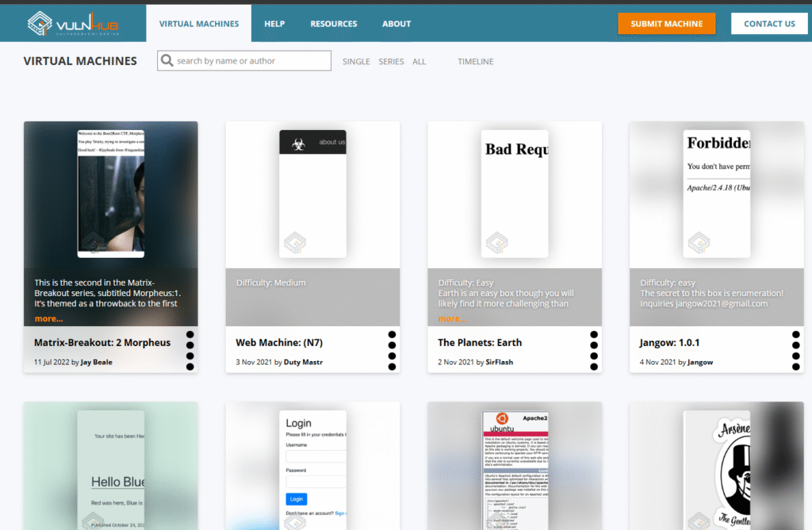Click the biohazard icon on Web Machine thumbnail

tap(299, 143)
